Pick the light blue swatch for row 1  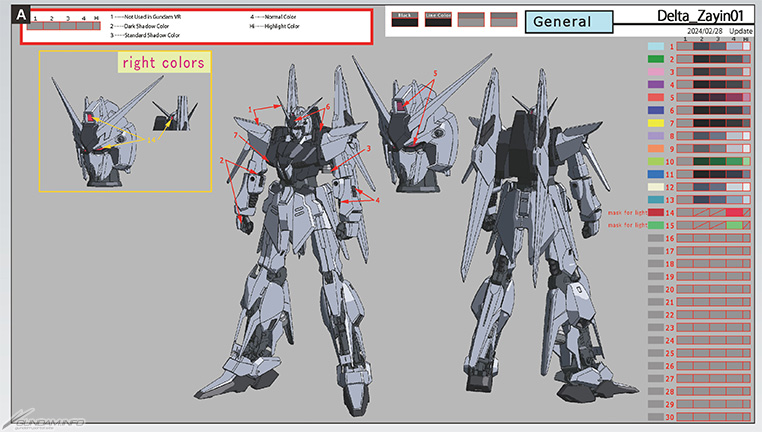[656, 46]
